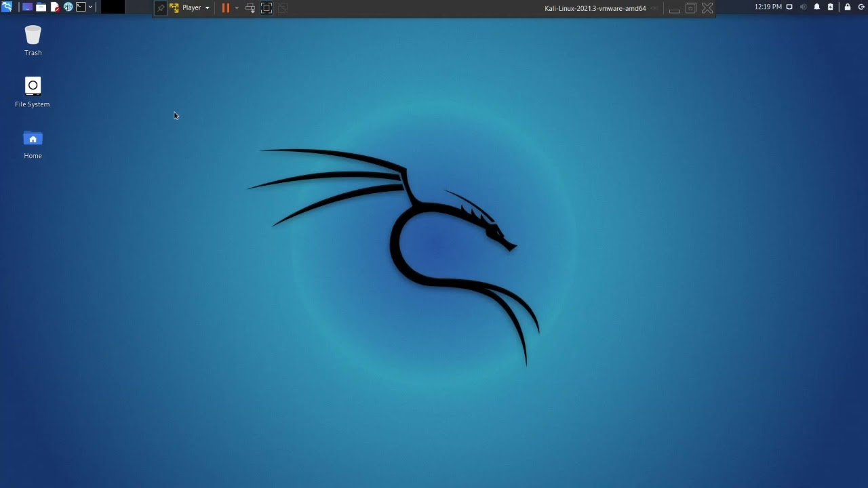Click the show desktop panel icon
Viewport: 868px width, 488px height.
pyautogui.click(x=27, y=7)
